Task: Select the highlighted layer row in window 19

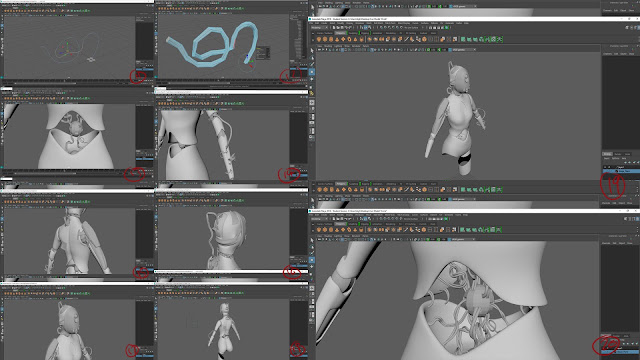Action: pos(621,171)
